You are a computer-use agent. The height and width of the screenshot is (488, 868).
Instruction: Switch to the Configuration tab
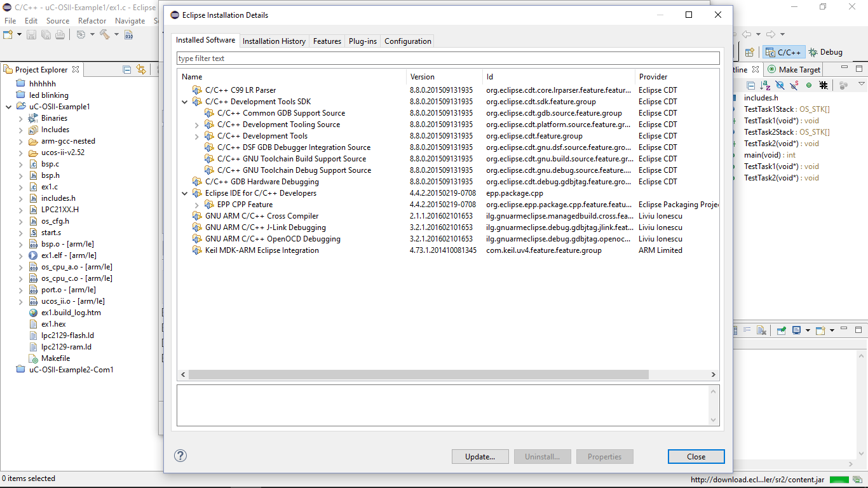tap(408, 41)
